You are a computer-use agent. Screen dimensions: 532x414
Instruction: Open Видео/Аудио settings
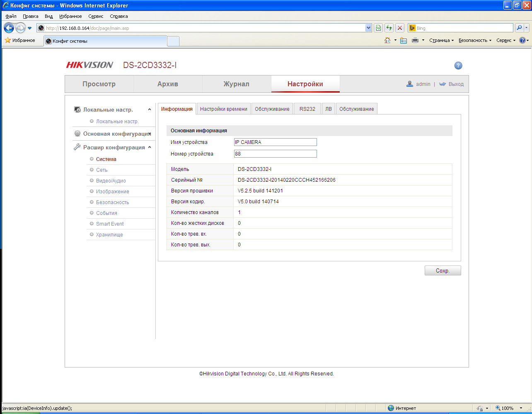click(x=111, y=181)
